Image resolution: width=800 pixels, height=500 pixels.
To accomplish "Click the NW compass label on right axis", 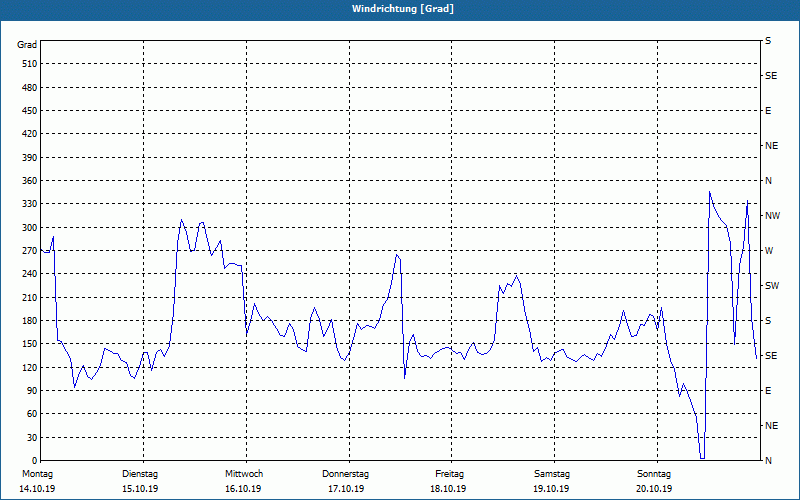I will [771, 216].
